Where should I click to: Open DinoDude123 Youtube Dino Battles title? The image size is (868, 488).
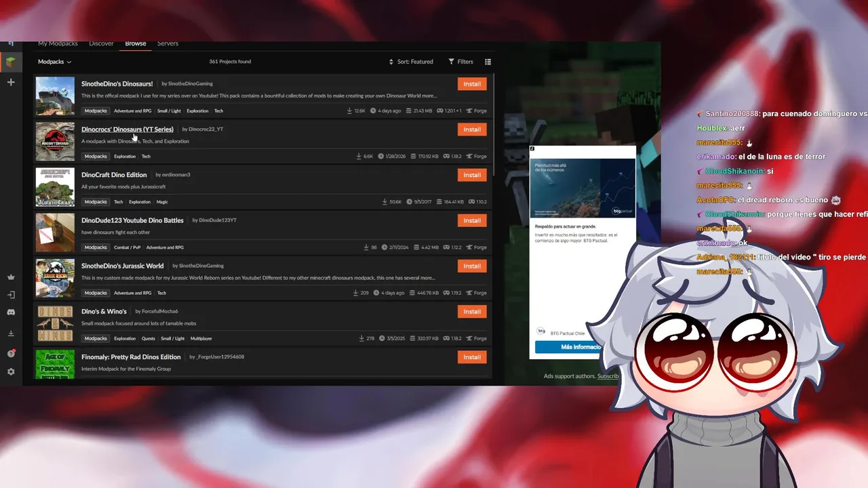132,220
